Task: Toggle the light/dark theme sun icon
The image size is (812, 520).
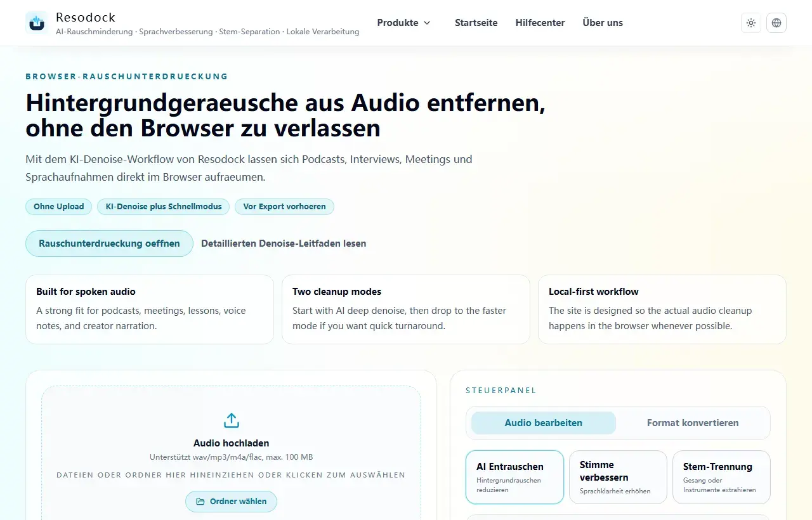Action: point(751,23)
